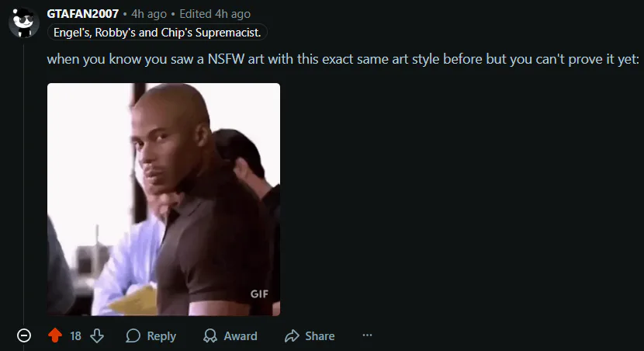Click the Award ribbon icon
644x351 pixels.
(x=210, y=335)
